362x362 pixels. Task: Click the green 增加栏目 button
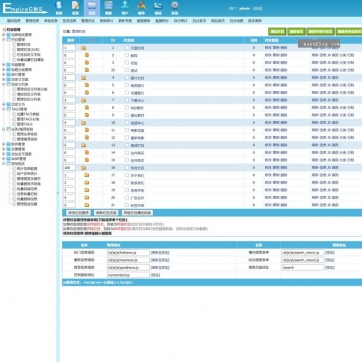[x=277, y=32]
